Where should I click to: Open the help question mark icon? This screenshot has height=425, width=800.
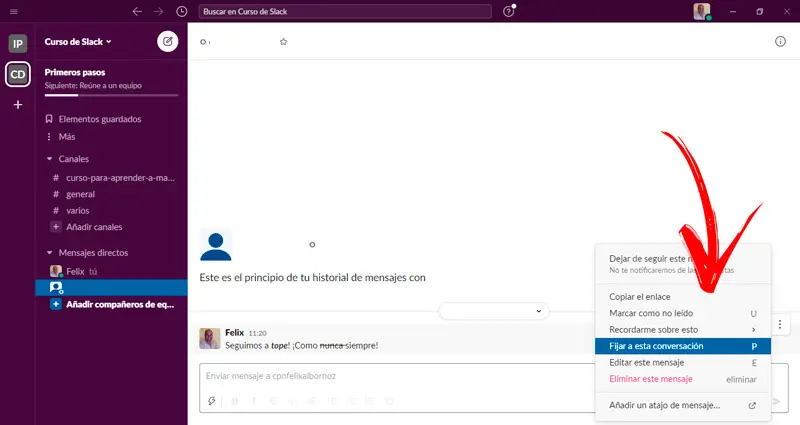point(509,11)
